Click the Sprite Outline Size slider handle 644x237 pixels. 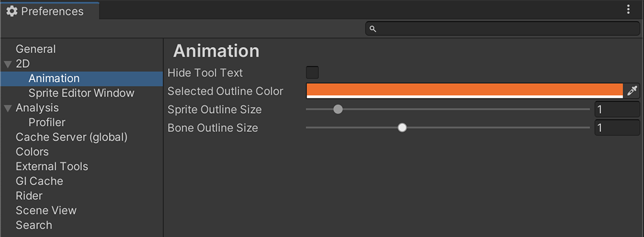[x=338, y=109]
